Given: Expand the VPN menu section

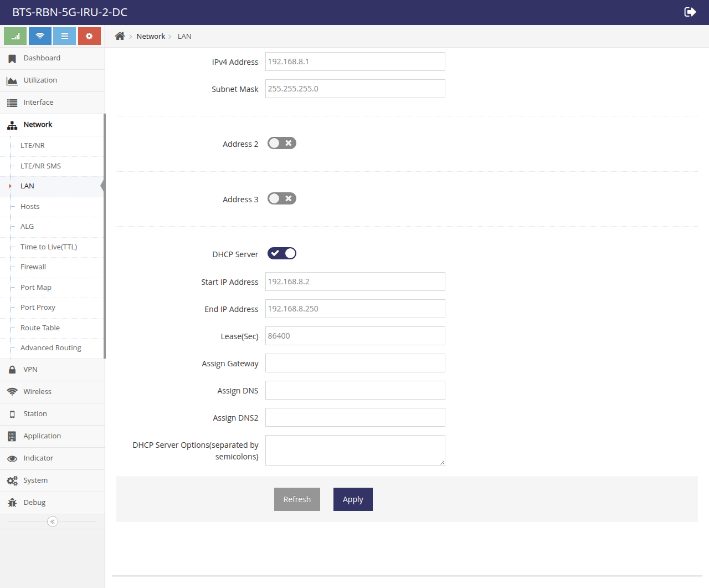Looking at the screenshot, I should 52,370.
